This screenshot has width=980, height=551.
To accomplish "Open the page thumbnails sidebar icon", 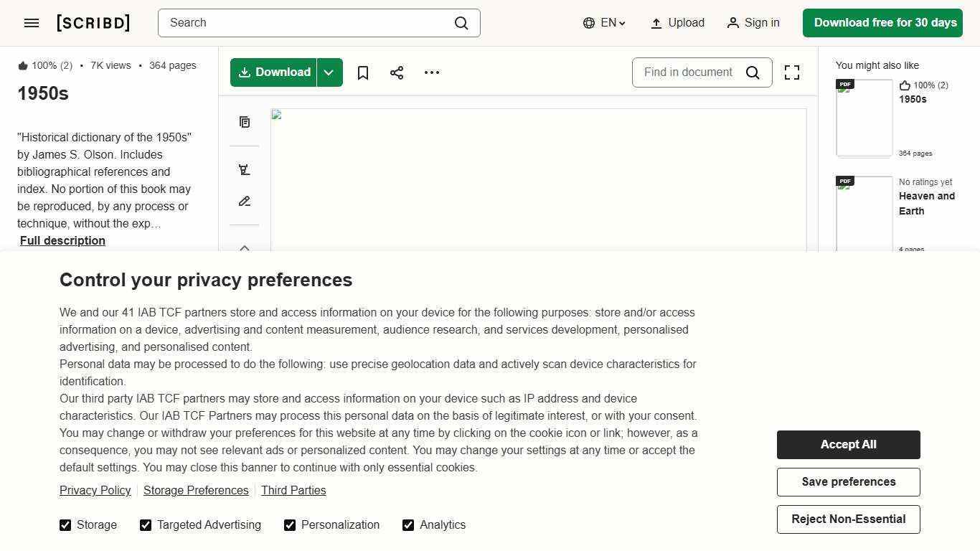I will pyautogui.click(x=245, y=122).
